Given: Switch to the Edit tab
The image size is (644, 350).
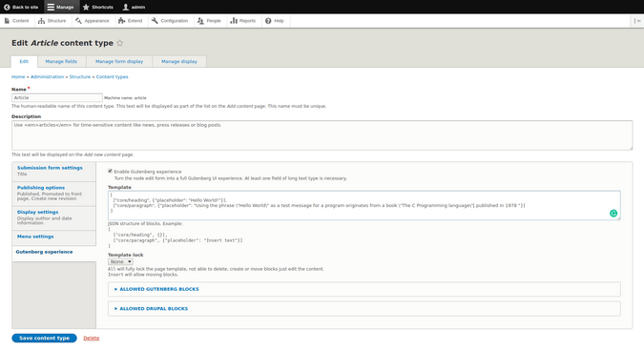Looking at the screenshot, I should pos(24,62).
